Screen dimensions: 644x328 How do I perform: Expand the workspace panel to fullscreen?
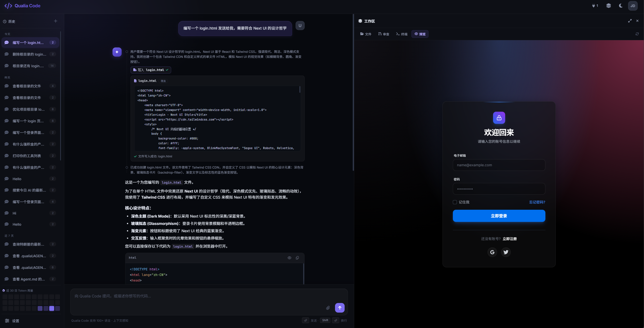(x=630, y=21)
